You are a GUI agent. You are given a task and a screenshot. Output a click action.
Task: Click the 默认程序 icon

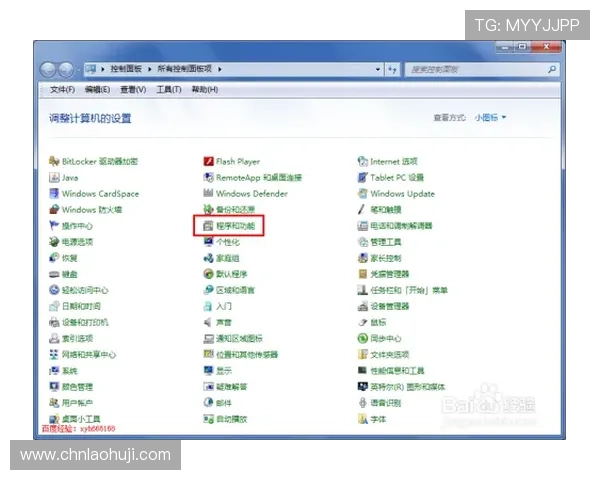tap(208, 274)
